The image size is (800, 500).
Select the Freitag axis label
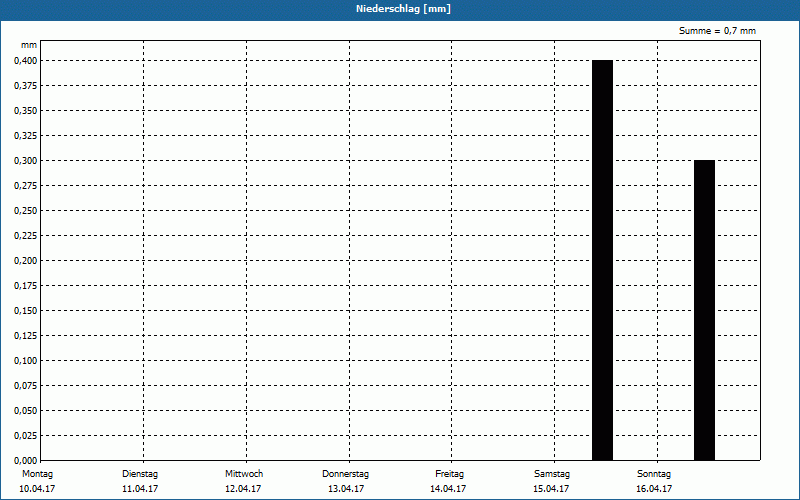point(449,474)
